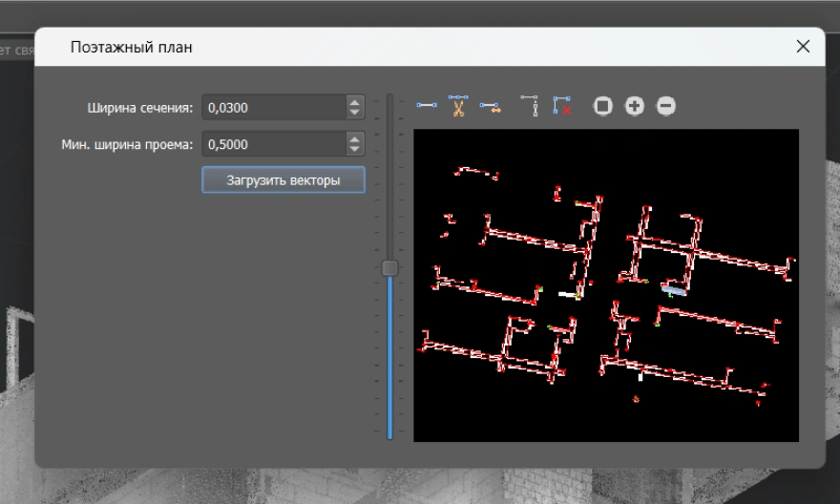
Task: Zoom in with the plus icon
Action: 635,106
